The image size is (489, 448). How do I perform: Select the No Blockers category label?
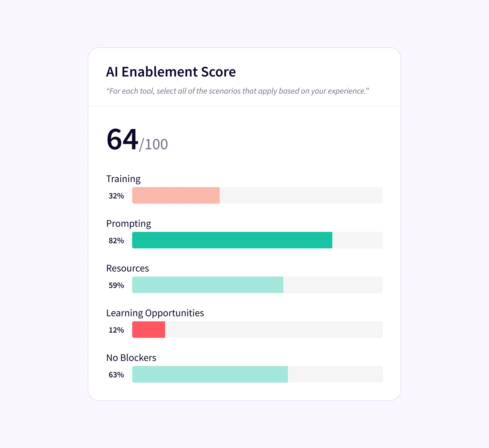click(x=131, y=358)
